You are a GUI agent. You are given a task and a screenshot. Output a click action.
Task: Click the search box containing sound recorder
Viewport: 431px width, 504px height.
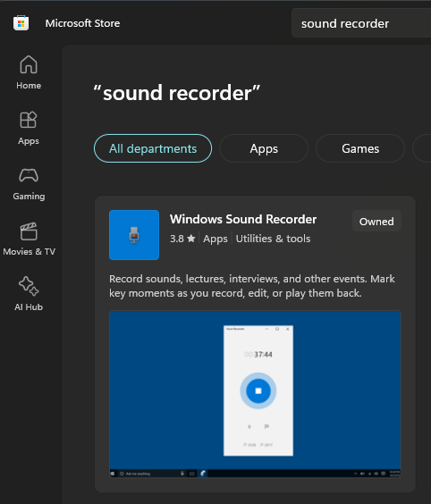point(361,23)
